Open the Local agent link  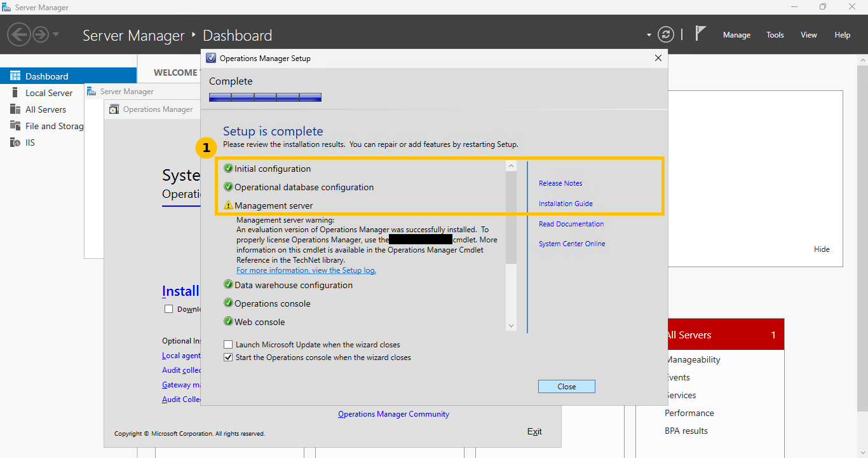(181, 356)
